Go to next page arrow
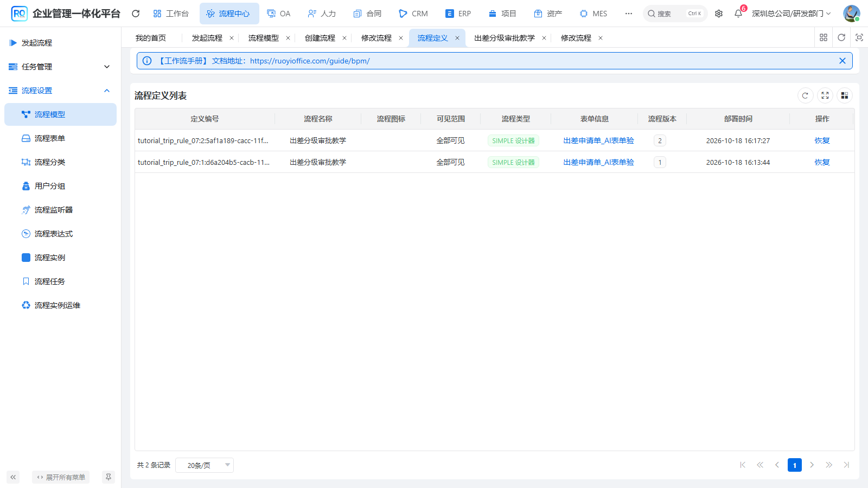Screen dimensions: 868x488 click(812, 465)
